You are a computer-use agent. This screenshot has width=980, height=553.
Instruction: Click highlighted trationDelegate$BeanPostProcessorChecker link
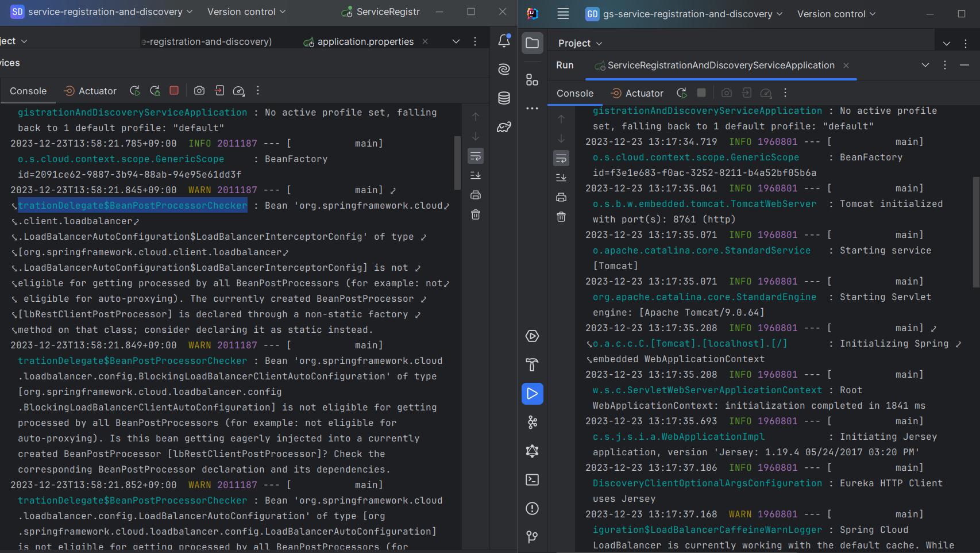tap(133, 205)
